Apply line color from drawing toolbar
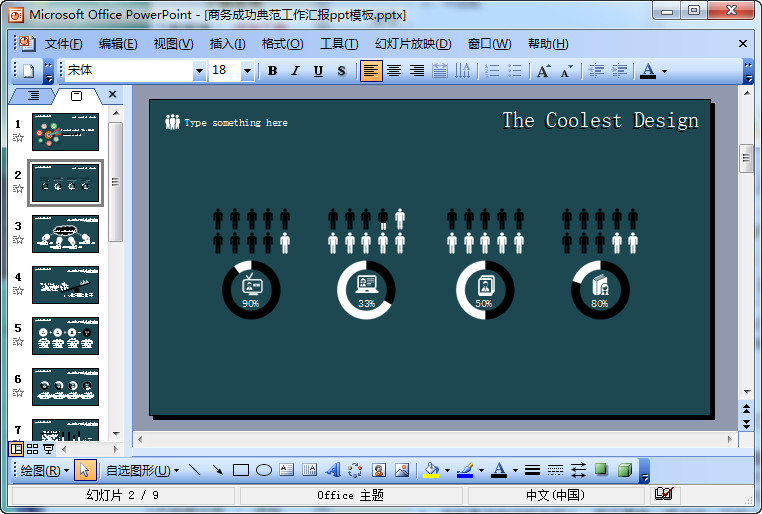Image resolution: width=762 pixels, height=514 pixels. point(465,470)
